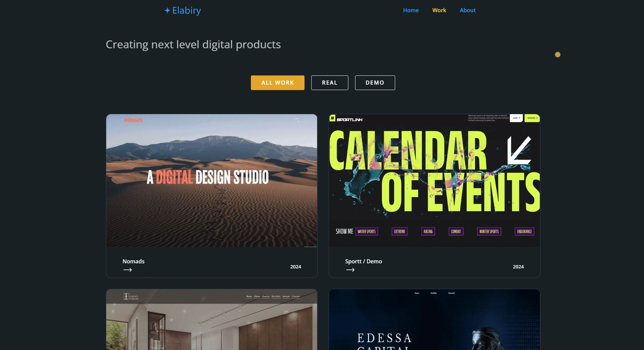Image resolution: width=644 pixels, height=350 pixels.
Task: Open the Edessa Capital project preview
Action: [x=435, y=319]
